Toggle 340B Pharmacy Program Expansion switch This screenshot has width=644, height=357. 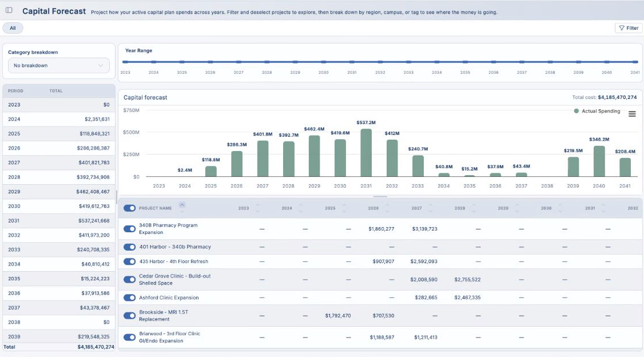[129, 229]
